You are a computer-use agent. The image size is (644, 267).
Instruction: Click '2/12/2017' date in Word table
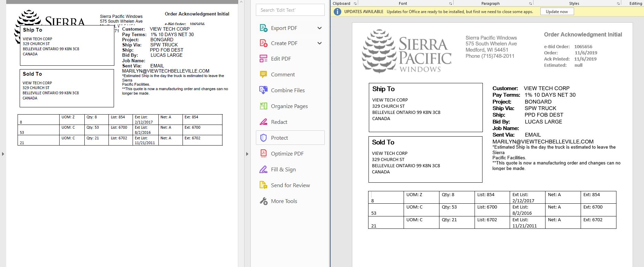(x=523, y=201)
